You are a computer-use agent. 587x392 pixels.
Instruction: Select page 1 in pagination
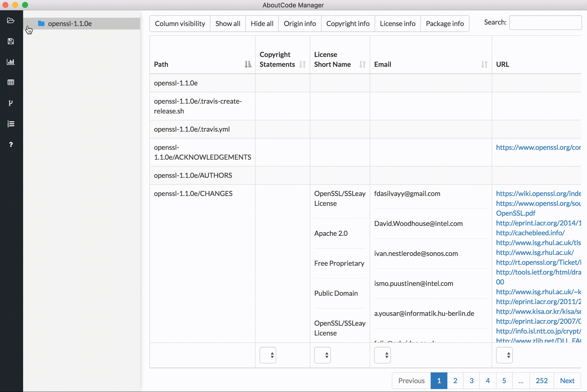439,381
